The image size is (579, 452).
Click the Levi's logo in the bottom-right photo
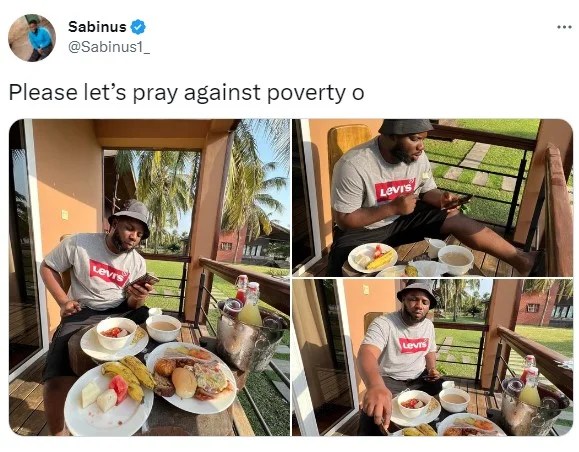413,345
